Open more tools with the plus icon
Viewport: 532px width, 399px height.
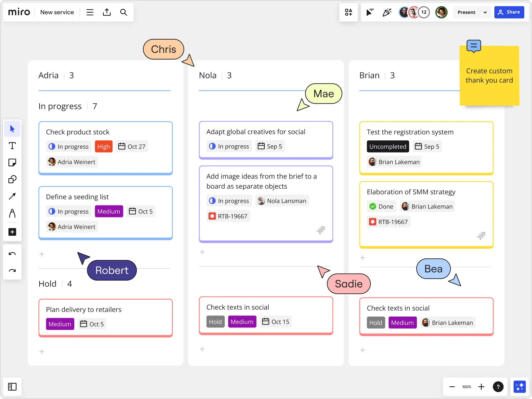[12, 232]
